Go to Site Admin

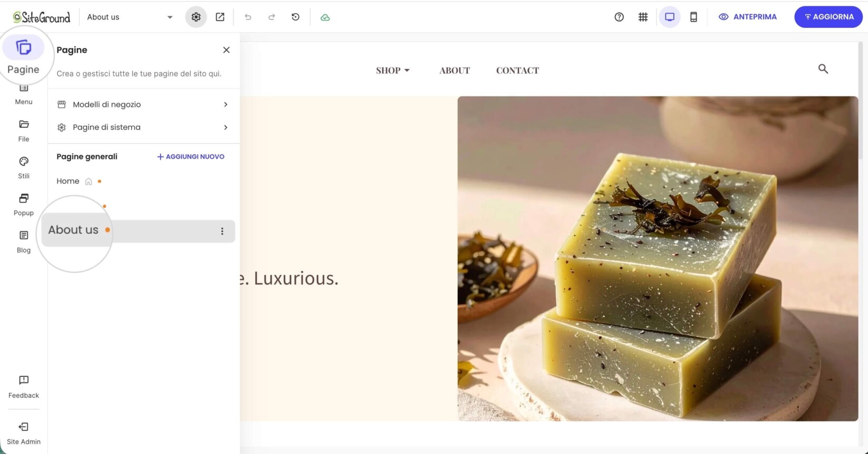(x=24, y=433)
